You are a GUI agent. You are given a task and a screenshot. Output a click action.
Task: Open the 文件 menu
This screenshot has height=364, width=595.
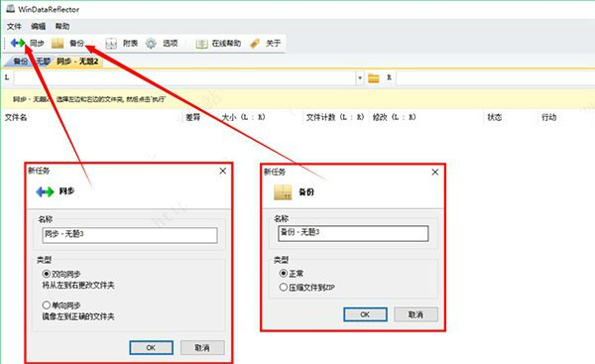tap(14, 26)
